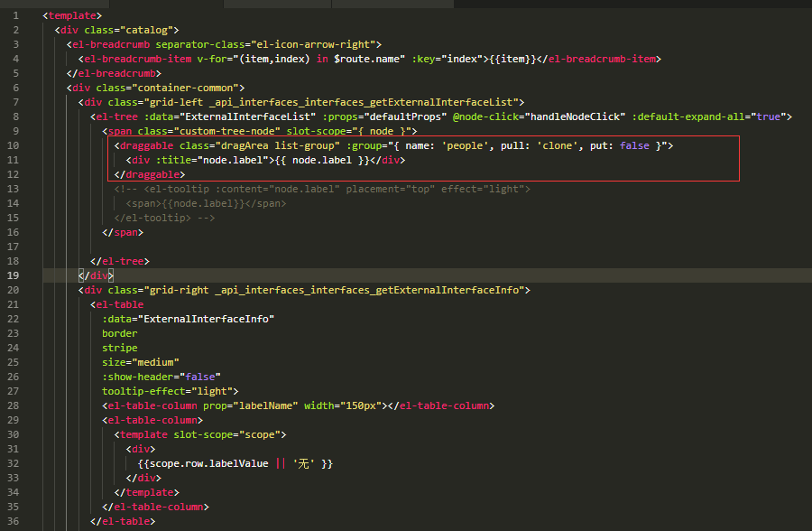The height and width of the screenshot is (531, 812).
Task: Click the '无' string literal
Action: (x=304, y=463)
